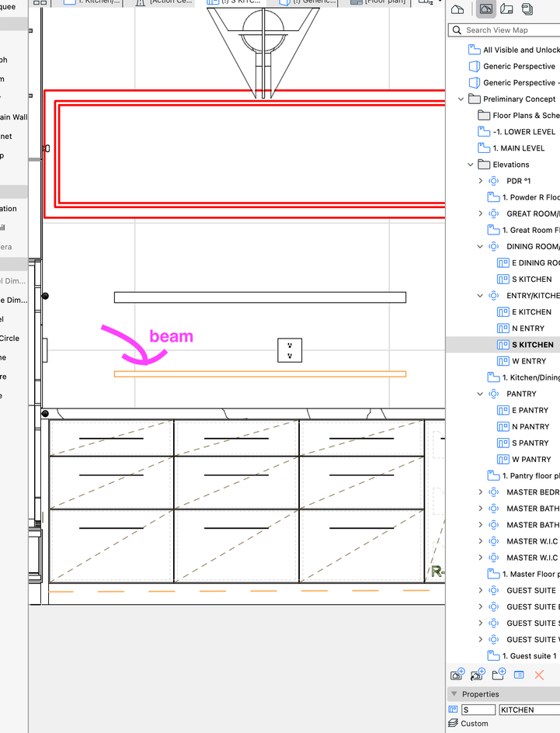The height and width of the screenshot is (733, 560).
Task: Collapse the Preliminary Concept folder
Action: 461,99
